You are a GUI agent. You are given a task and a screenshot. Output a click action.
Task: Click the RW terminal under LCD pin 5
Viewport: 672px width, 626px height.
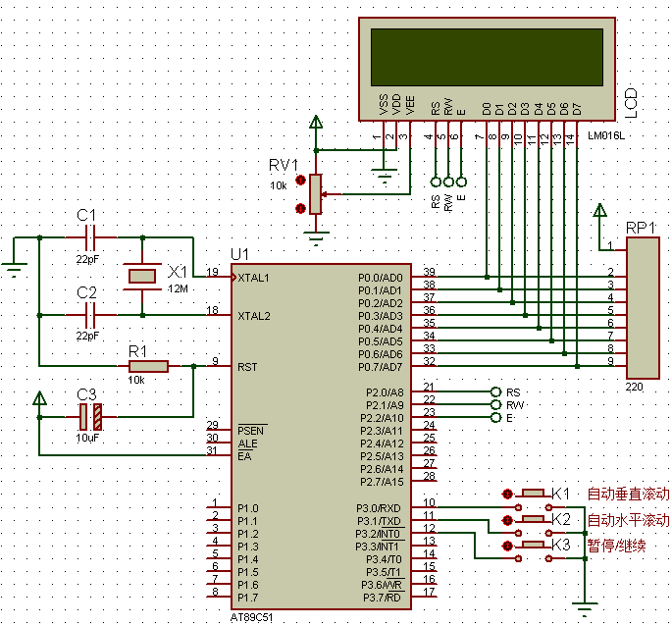point(448,182)
